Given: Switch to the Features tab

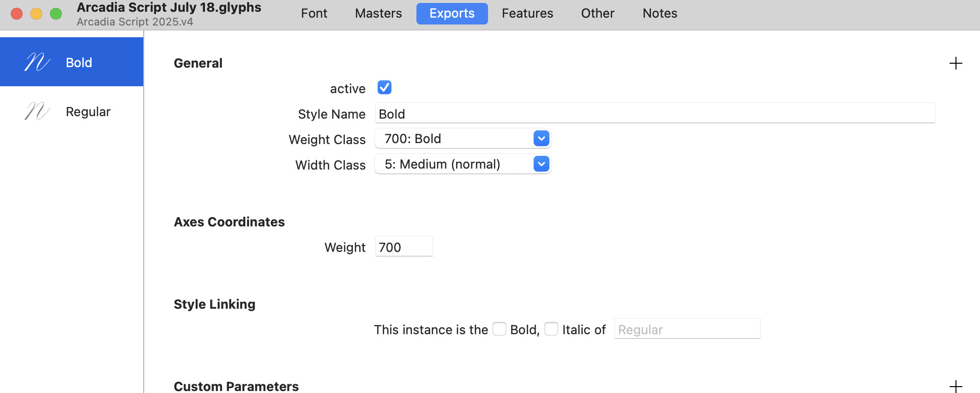Looking at the screenshot, I should coord(527,13).
